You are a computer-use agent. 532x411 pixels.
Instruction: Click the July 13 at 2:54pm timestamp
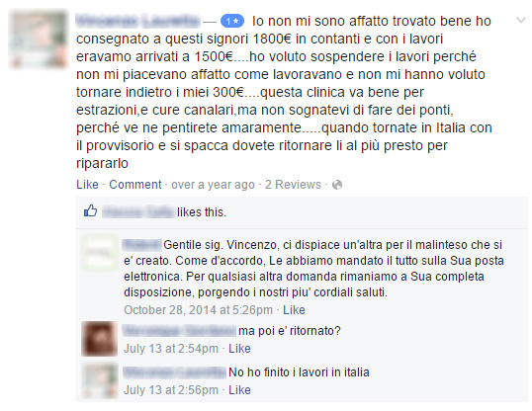(171, 349)
